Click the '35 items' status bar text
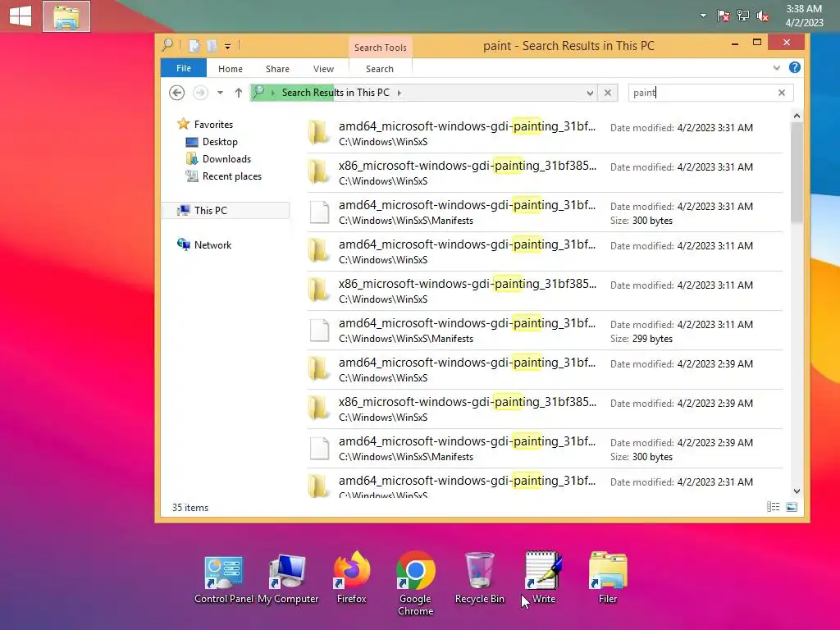The width and height of the screenshot is (840, 630). (190, 507)
